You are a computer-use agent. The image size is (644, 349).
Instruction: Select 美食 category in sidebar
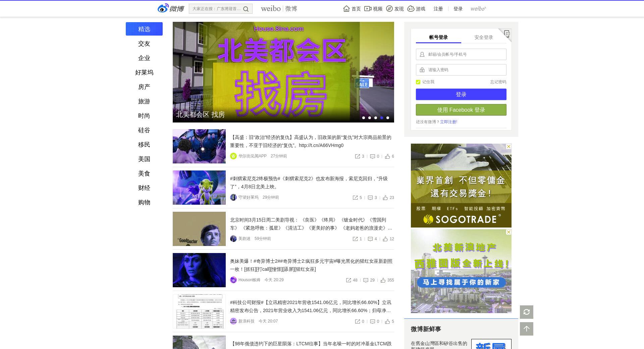144,173
